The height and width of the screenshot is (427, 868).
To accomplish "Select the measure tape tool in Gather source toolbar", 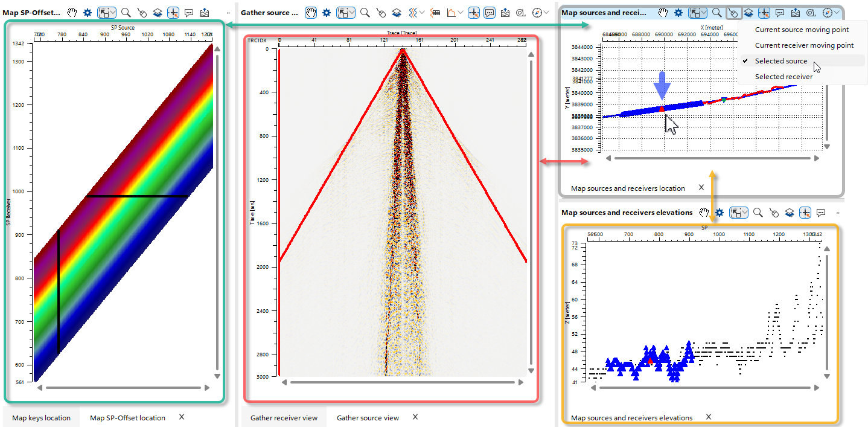I will (x=520, y=12).
